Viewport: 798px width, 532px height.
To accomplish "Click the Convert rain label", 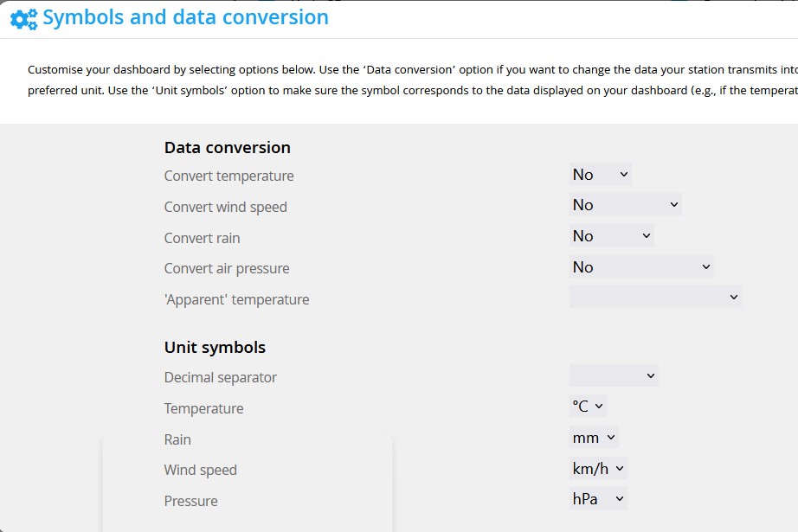I will (202, 238).
